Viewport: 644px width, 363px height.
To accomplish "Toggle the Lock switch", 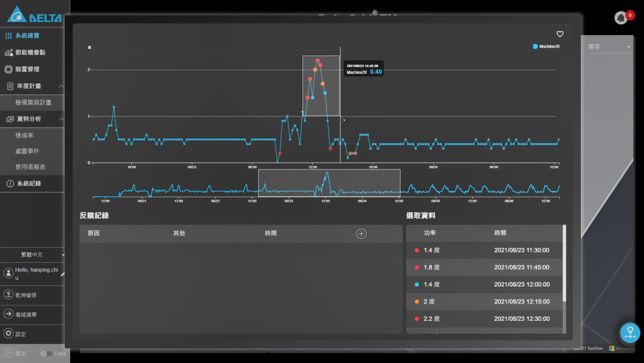I will (x=45, y=353).
